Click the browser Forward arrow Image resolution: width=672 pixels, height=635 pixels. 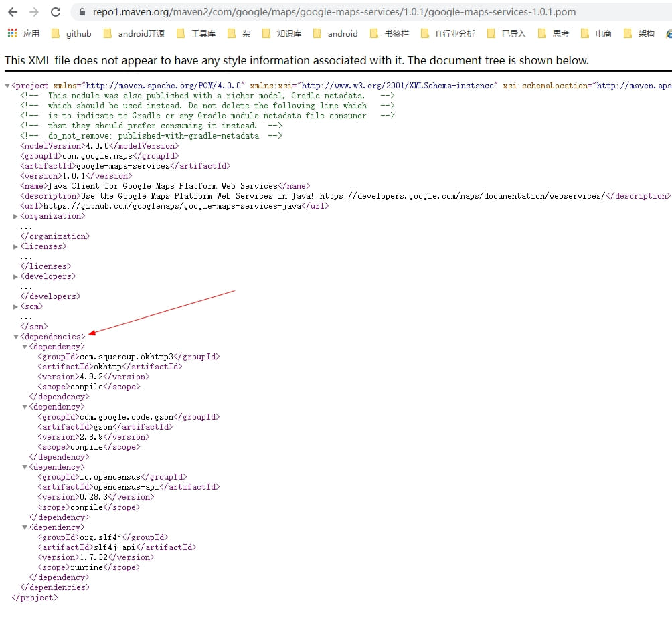pyautogui.click(x=34, y=12)
